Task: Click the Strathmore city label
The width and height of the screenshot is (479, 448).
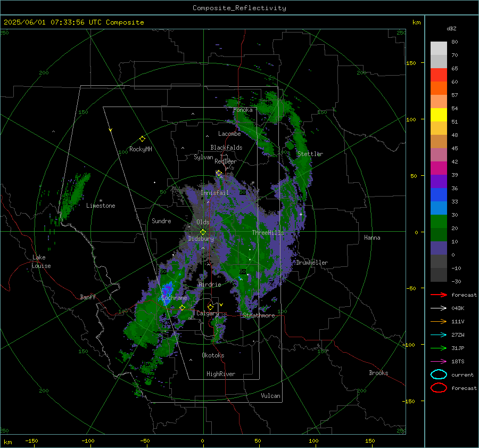Action: [x=259, y=315]
